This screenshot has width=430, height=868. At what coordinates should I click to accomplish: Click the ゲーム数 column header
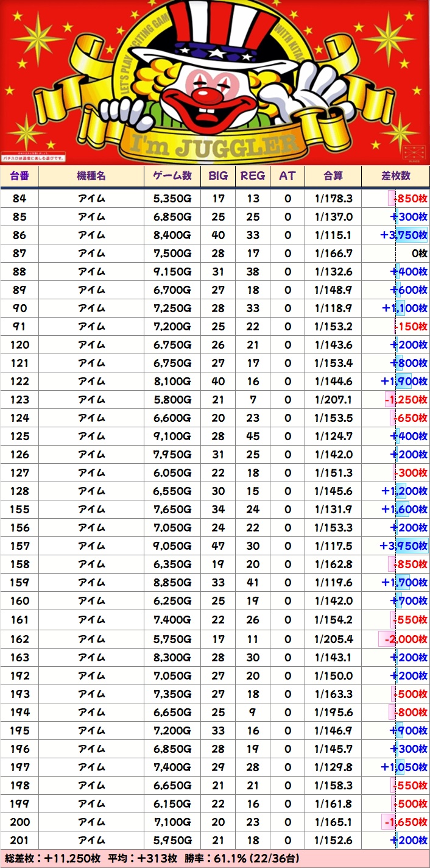click(173, 176)
